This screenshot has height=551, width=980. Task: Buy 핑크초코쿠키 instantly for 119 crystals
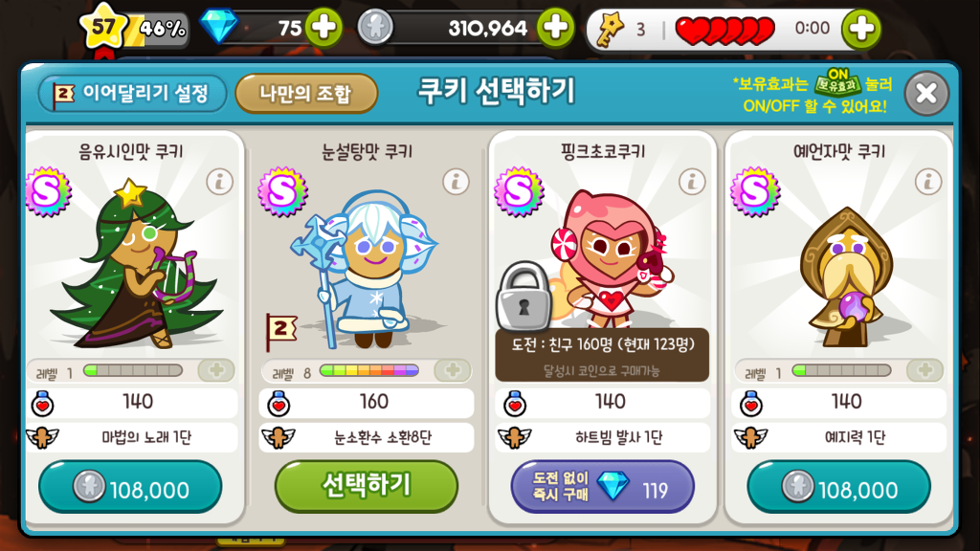tap(603, 487)
